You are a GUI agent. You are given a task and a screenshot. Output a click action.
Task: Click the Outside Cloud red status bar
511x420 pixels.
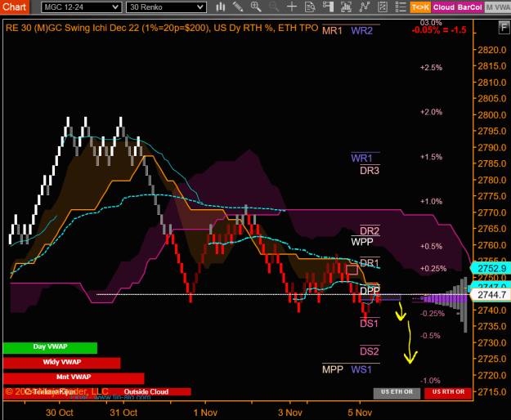(x=146, y=391)
